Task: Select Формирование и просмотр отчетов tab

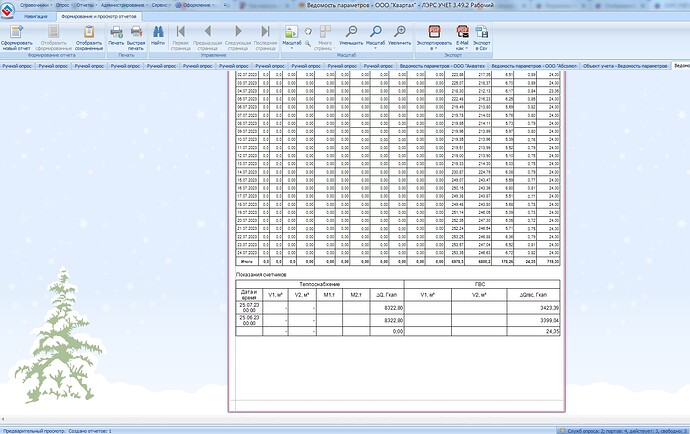Action: 99,16
